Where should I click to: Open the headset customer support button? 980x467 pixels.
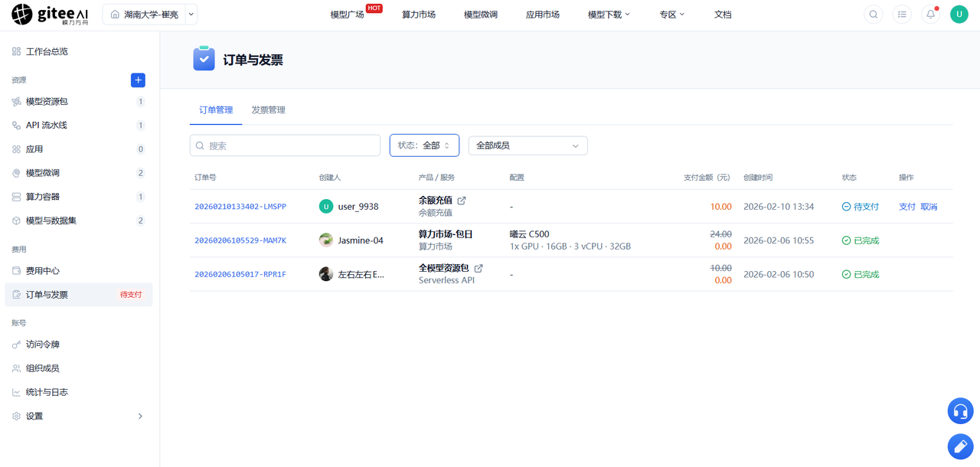point(960,411)
